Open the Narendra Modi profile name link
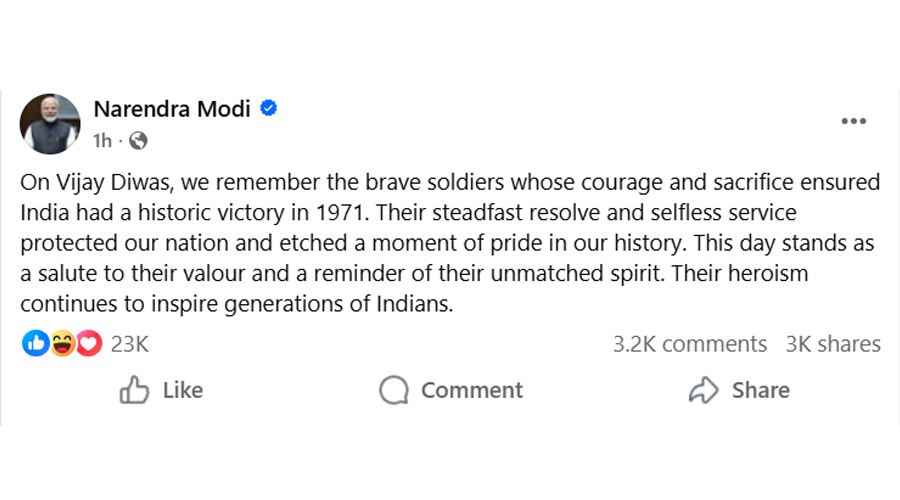The width and height of the screenshot is (900, 500). tap(171, 109)
